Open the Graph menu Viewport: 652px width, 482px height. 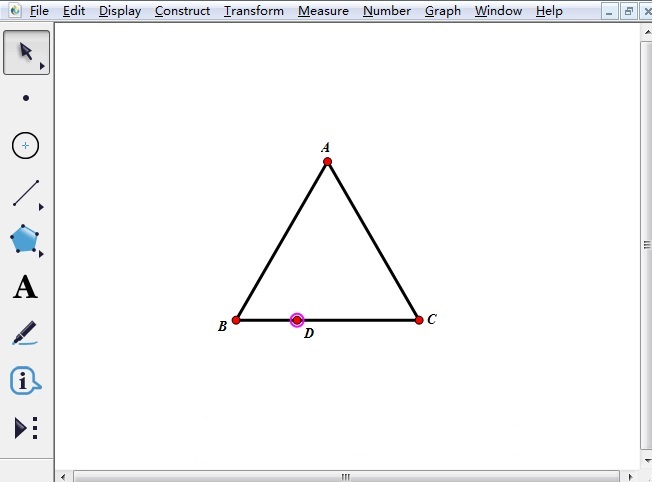(442, 11)
